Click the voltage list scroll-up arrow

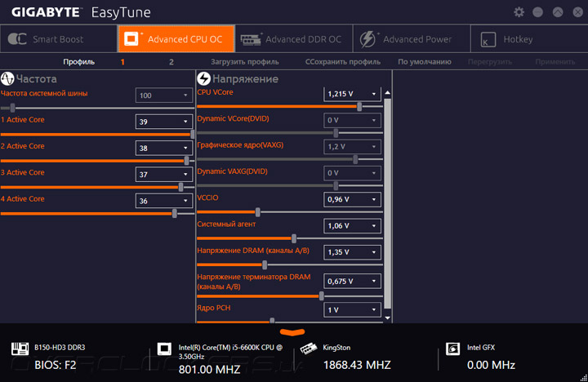coord(388,92)
